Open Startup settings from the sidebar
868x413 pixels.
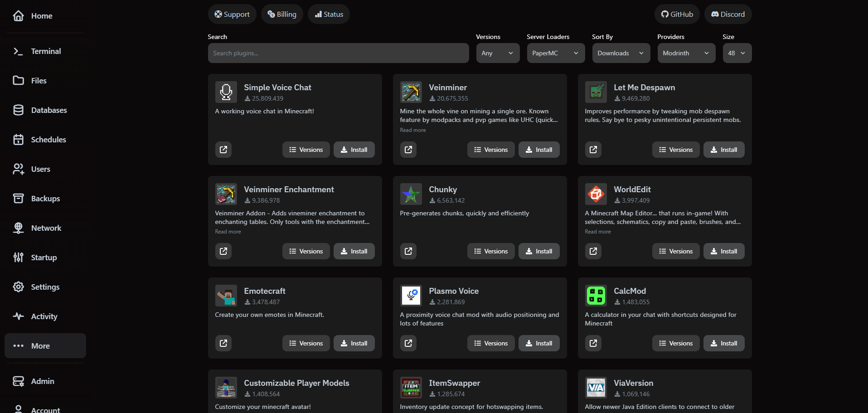pyautogui.click(x=44, y=257)
